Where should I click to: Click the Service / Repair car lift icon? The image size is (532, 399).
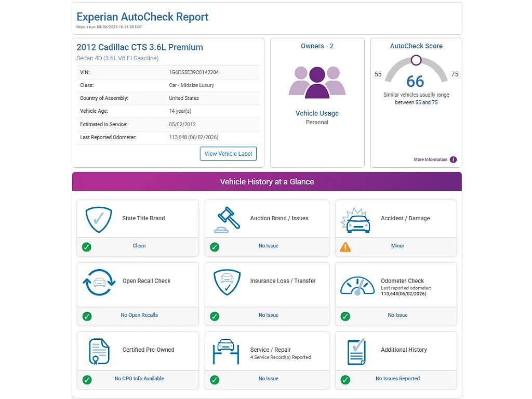tap(226, 352)
